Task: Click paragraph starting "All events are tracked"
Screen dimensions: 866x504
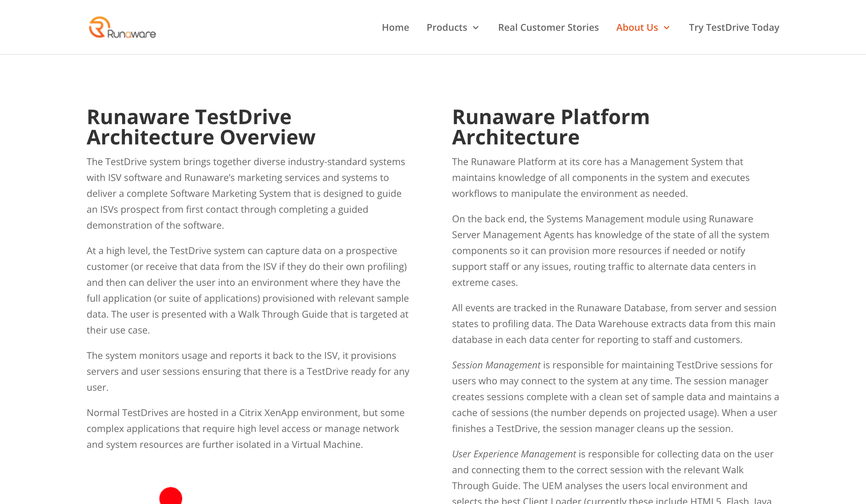Action: [x=614, y=324]
